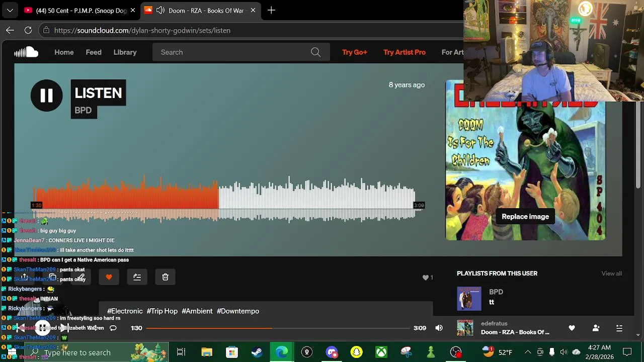Like the current track in the player bar
Screen dimensions: 644x362
(x=572, y=328)
